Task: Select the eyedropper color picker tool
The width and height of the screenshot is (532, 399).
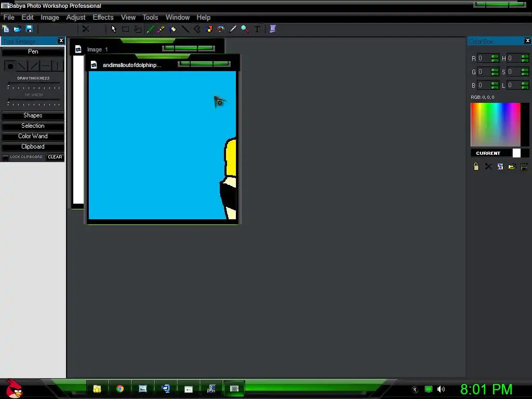Action: [233, 29]
